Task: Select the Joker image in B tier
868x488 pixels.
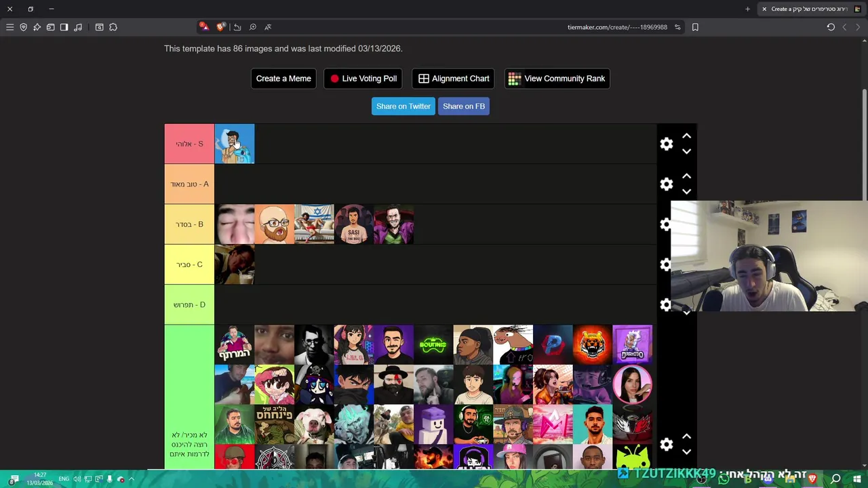Action: pos(394,224)
